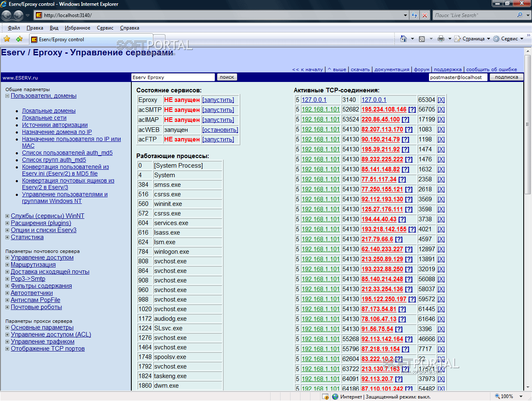532x401 pixels.
Task: Open the zoom level dropdown arrow
Action: pos(521,396)
